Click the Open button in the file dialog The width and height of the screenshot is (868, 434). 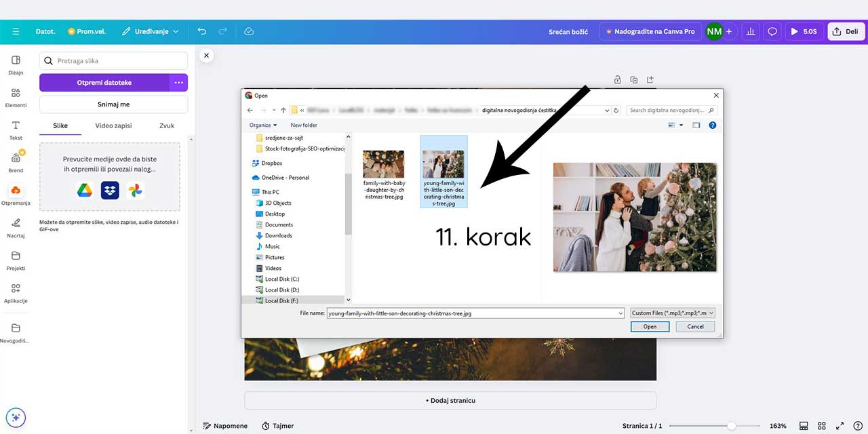(x=649, y=326)
